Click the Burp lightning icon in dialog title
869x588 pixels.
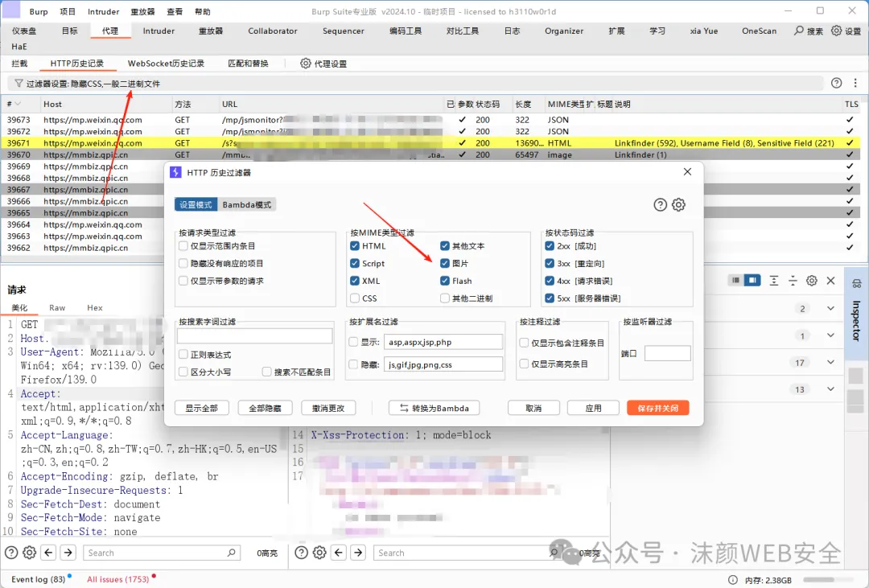175,172
